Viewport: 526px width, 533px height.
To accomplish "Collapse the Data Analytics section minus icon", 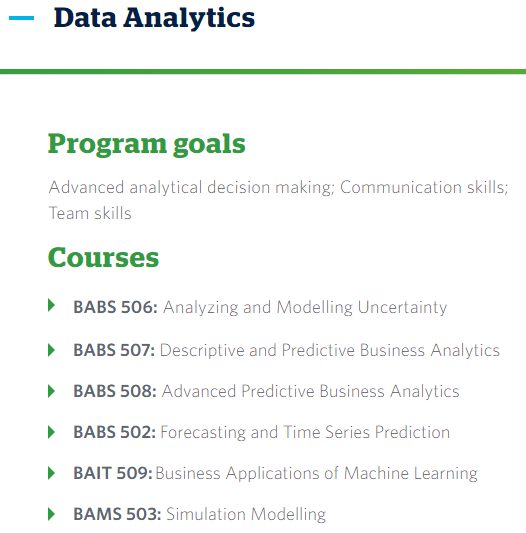I will 21,18.
